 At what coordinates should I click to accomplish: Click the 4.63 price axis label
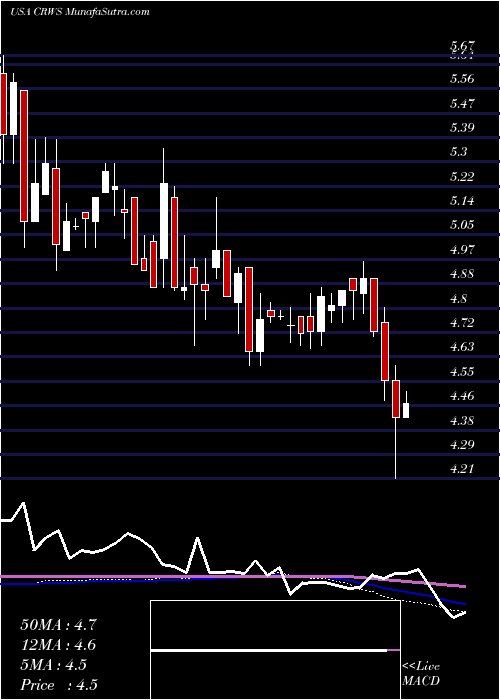pos(463,346)
